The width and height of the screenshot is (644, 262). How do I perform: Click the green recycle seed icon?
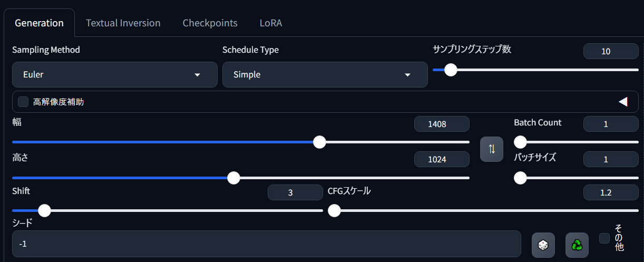coord(577,245)
